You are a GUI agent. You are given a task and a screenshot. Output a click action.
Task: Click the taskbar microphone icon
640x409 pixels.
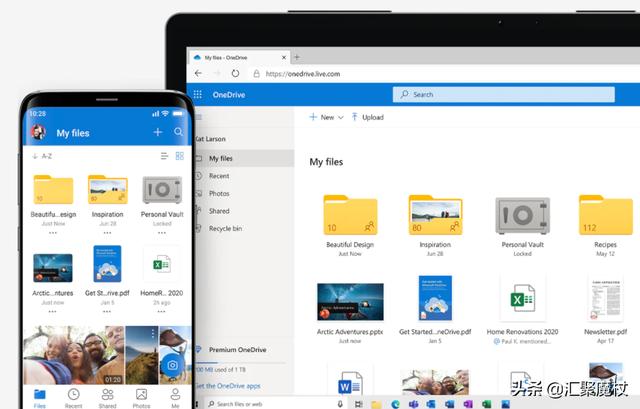pyautogui.click(x=340, y=404)
